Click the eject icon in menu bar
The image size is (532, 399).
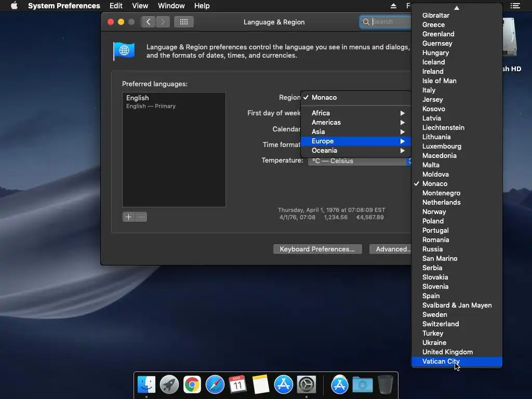(394, 6)
